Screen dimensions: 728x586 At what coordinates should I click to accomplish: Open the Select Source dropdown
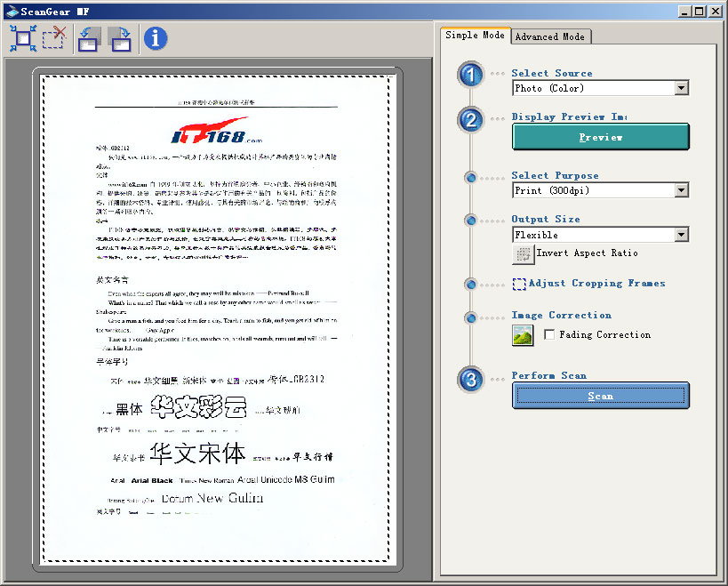click(x=681, y=88)
